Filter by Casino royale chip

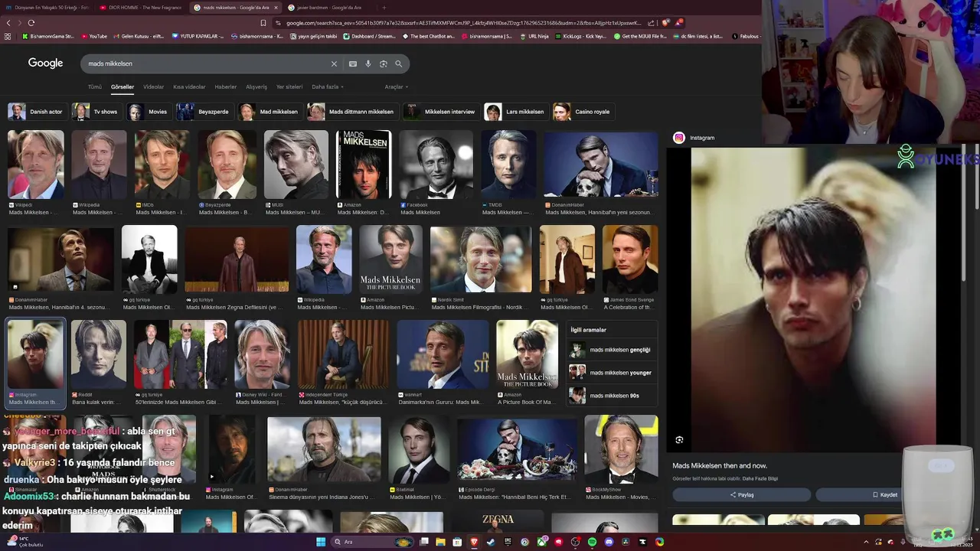click(x=583, y=112)
